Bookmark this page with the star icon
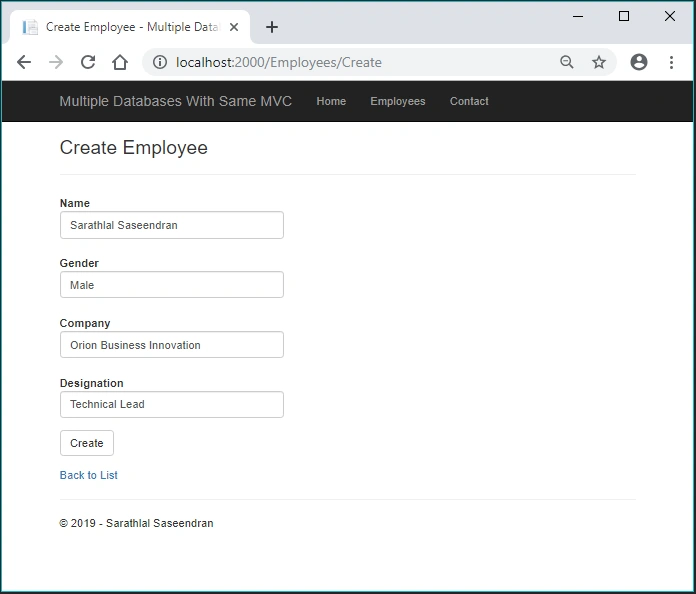Screen dimensions: 696x594 (x=599, y=62)
